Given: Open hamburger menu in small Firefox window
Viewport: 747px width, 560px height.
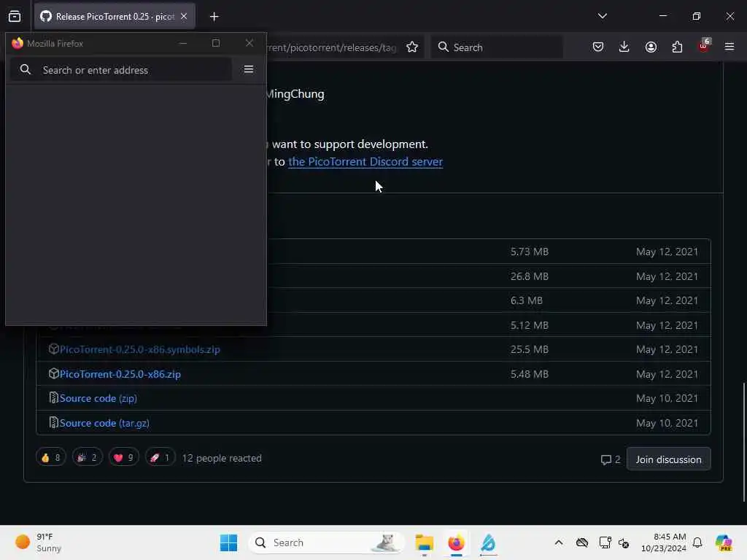Looking at the screenshot, I should click(249, 69).
